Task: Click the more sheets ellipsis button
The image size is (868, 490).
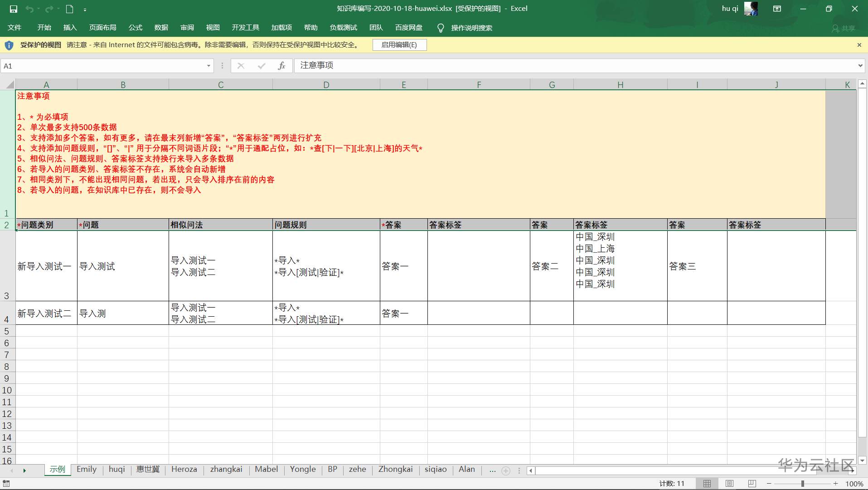Action: pyautogui.click(x=493, y=470)
